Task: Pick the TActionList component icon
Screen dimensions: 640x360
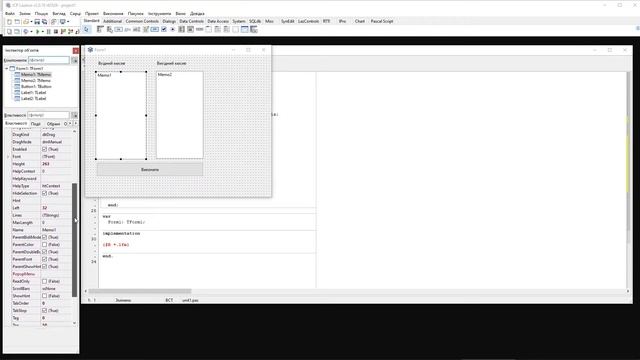Action: [x=253, y=29]
